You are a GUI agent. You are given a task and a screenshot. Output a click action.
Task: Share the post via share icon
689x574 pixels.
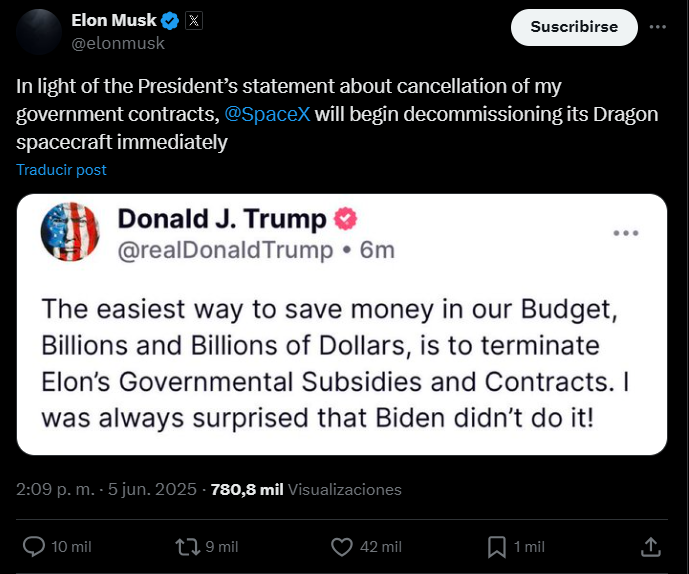click(x=650, y=546)
